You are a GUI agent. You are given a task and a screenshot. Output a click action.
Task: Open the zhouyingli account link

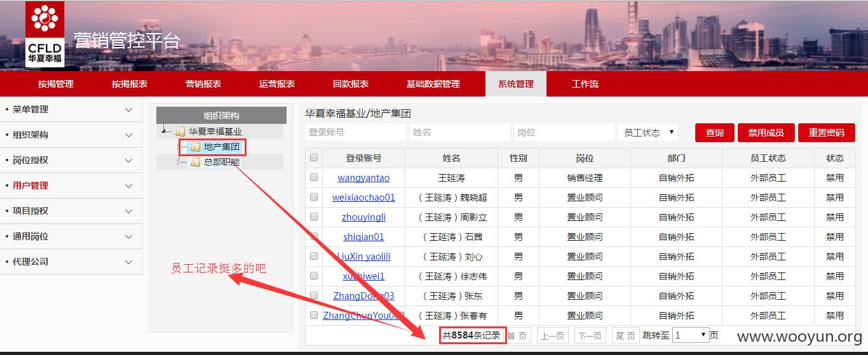tap(363, 217)
